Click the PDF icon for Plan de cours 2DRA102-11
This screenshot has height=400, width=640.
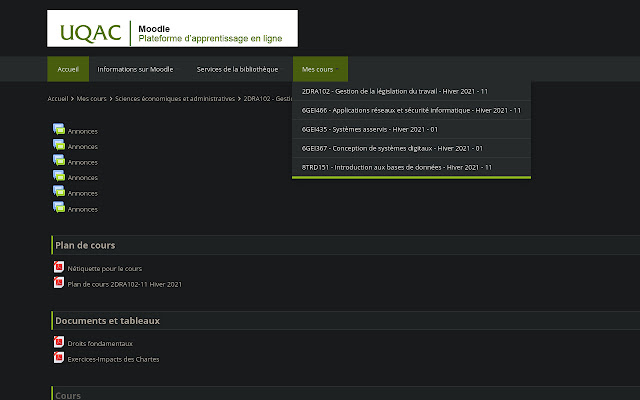(x=59, y=284)
